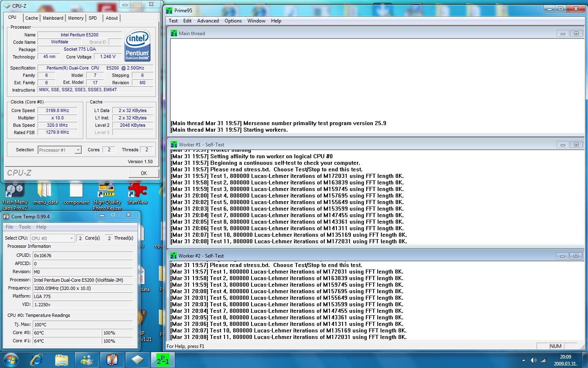Click the Level 2 cache value 2048 KBytes
Image resolution: width=588 pixels, height=368 pixels.
(133, 125)
